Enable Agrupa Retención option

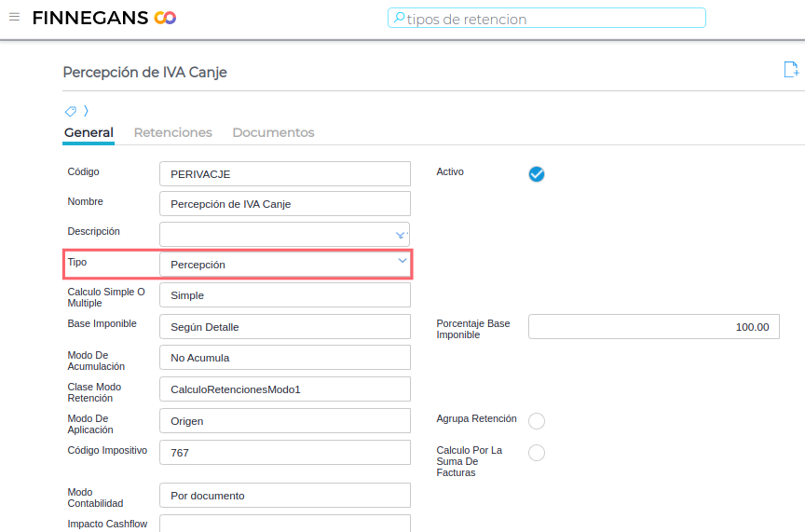click(537, 421)
